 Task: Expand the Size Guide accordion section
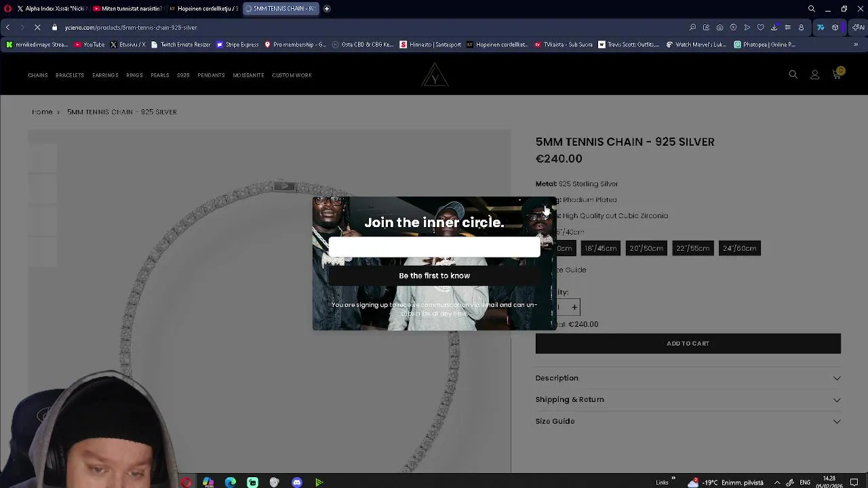pos(688,421)
